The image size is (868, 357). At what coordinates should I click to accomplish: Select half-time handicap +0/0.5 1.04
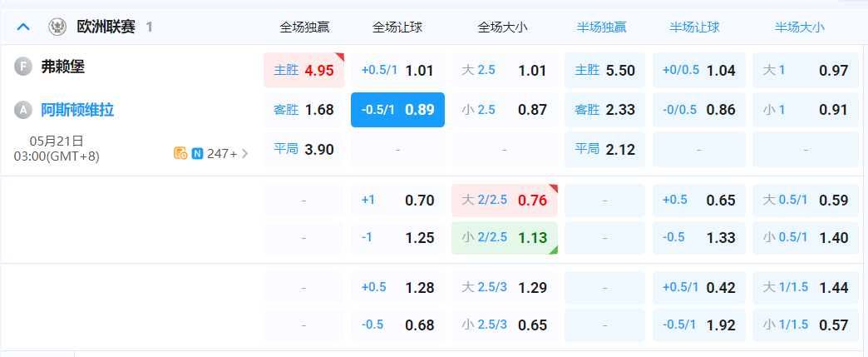(699, 71)
